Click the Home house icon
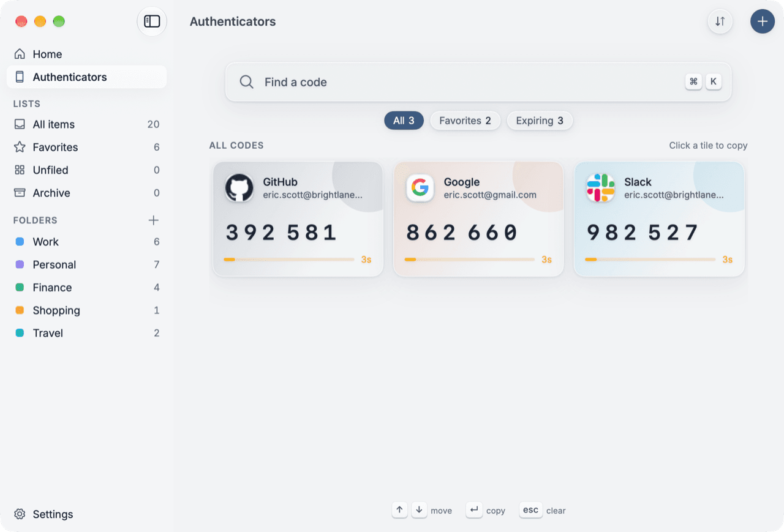 20,54
